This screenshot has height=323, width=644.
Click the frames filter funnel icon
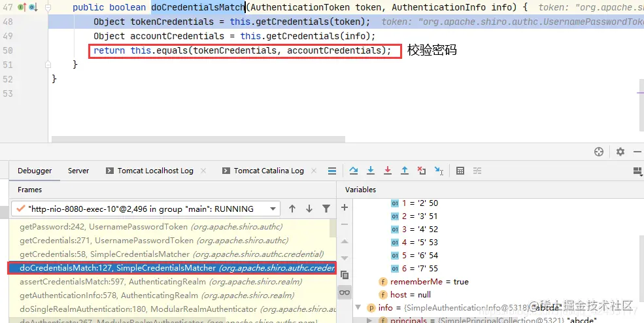pyautogui.click(x=326, y=209)
